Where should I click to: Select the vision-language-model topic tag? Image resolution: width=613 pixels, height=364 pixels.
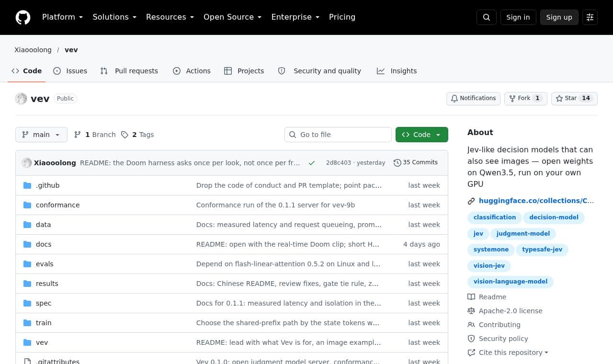[x=511, y=282]
